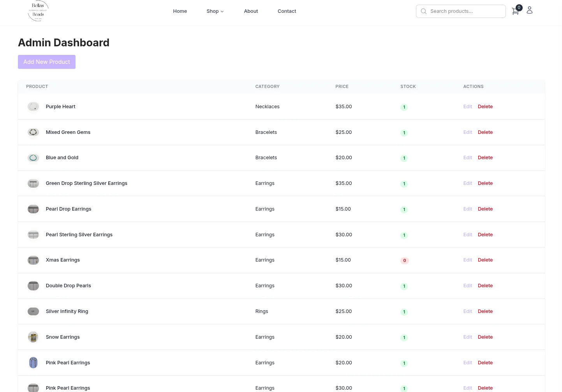Navigate to the Home menu item
This screenshot has height=392, width=562.
(180, 11)
